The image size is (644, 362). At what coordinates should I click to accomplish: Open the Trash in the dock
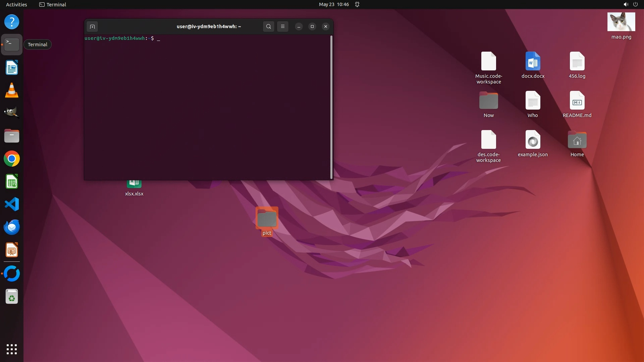pyautogui.click(x=12, y=297)
